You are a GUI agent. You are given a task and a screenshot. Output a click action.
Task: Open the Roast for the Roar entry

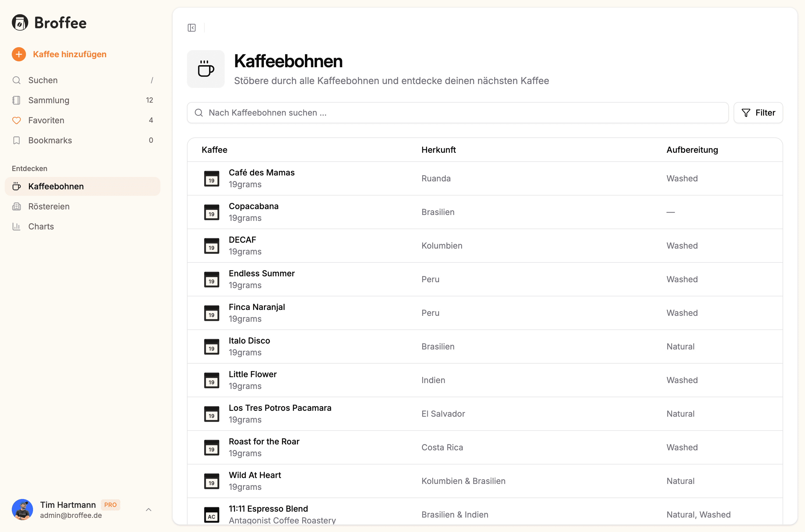(485, 447)
